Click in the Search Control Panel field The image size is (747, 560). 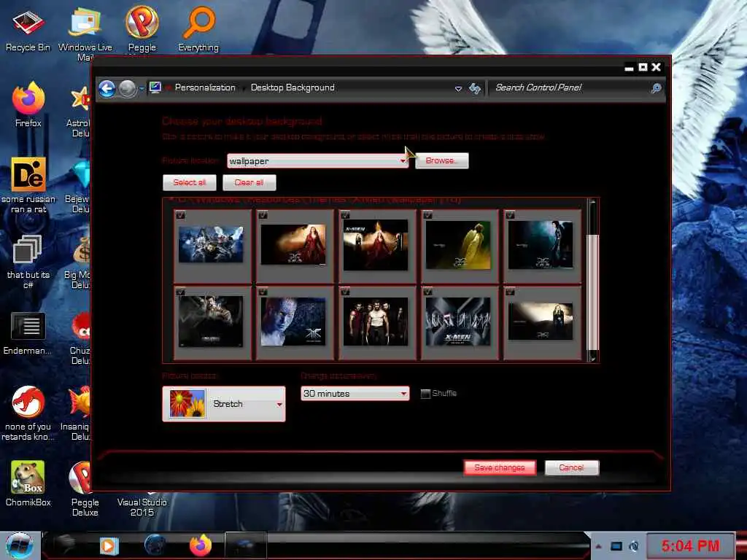pos(572,88)
